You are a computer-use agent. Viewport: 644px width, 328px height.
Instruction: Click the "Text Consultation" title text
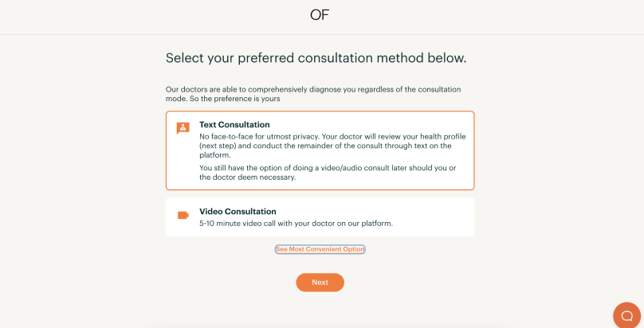pos(234,125)
